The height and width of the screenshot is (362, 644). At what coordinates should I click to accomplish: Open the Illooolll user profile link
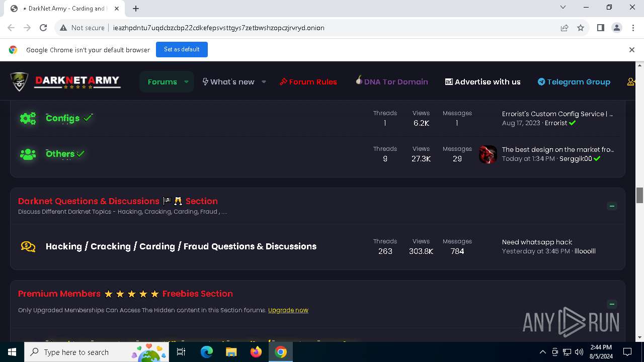coord(585,251)
